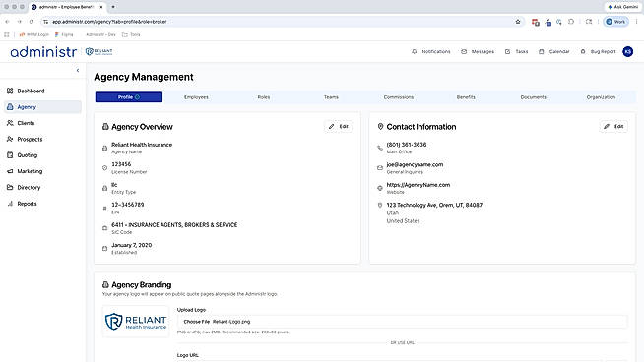The image size is (644, 362).
Task: Click the established date January 7, 2020
Action: [131, 245]
